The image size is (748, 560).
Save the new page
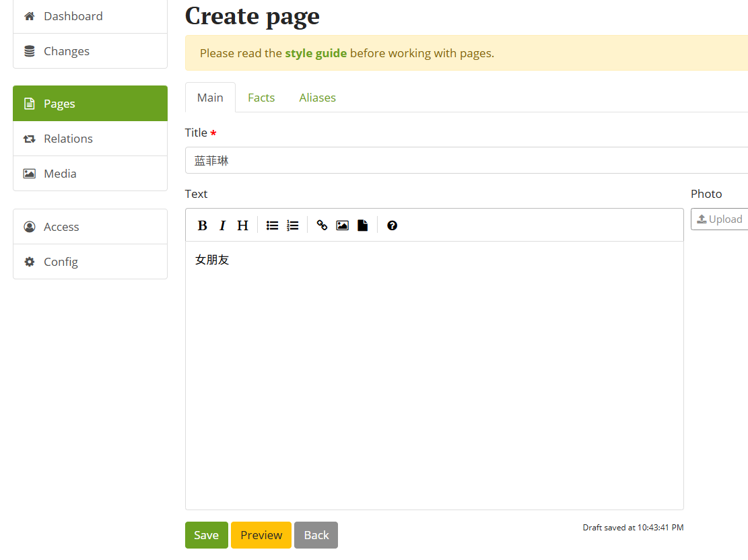[x=207, y=534]
